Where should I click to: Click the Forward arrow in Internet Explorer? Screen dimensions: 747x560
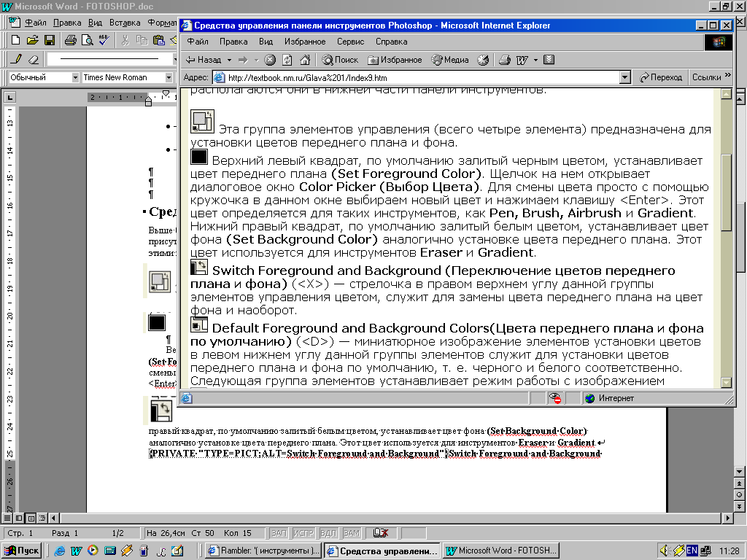coord(244,60)
